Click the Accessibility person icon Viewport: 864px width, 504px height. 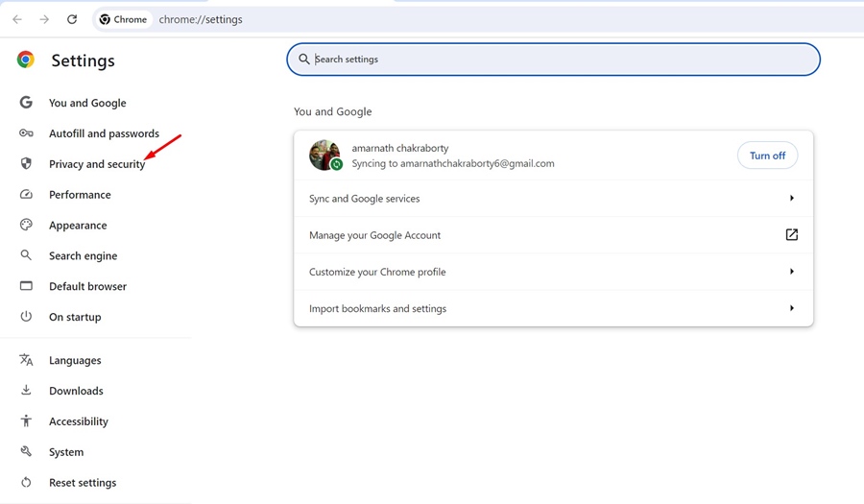coord(26,420)
